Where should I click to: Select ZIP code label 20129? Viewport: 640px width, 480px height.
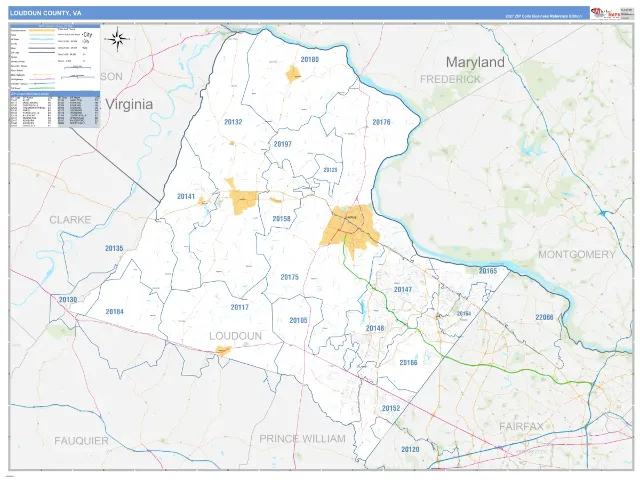(331, 170)
